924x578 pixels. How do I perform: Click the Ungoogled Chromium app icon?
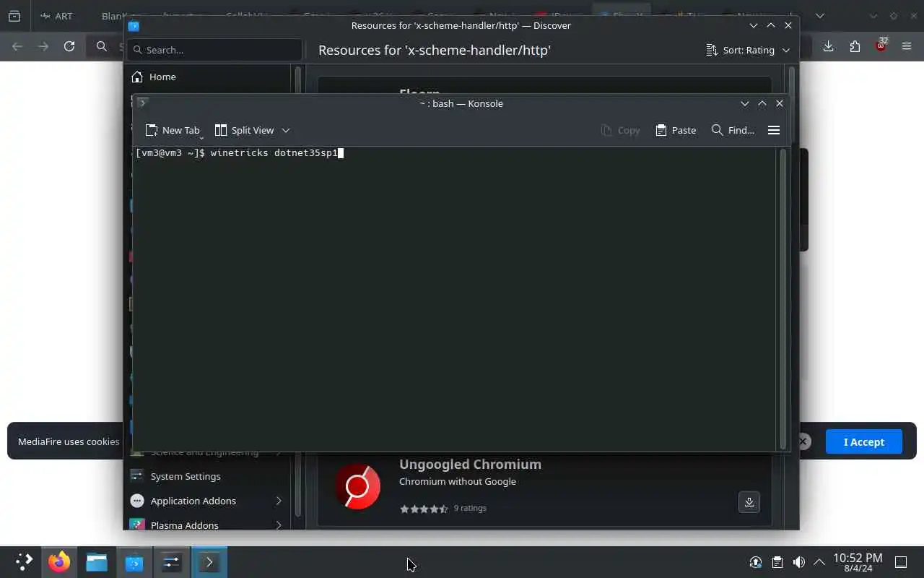pyautogui.click(x=357, y=486)
